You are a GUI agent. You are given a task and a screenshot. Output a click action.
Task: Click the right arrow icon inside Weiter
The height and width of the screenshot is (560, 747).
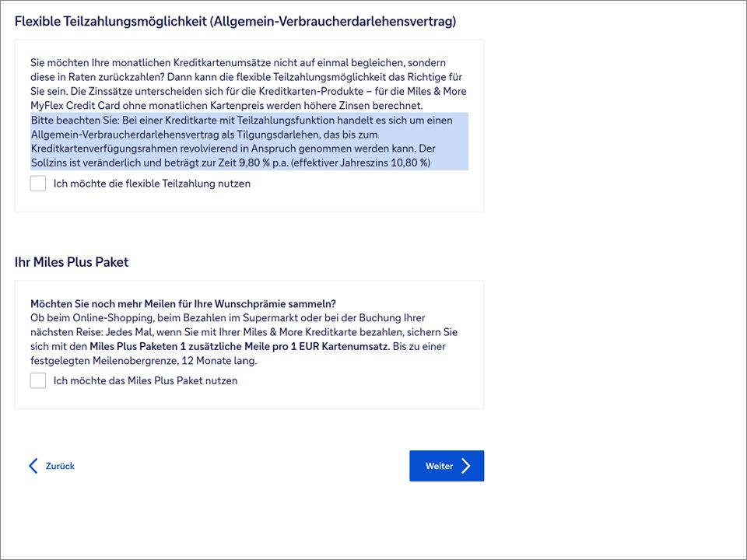(x=465, y=466)
